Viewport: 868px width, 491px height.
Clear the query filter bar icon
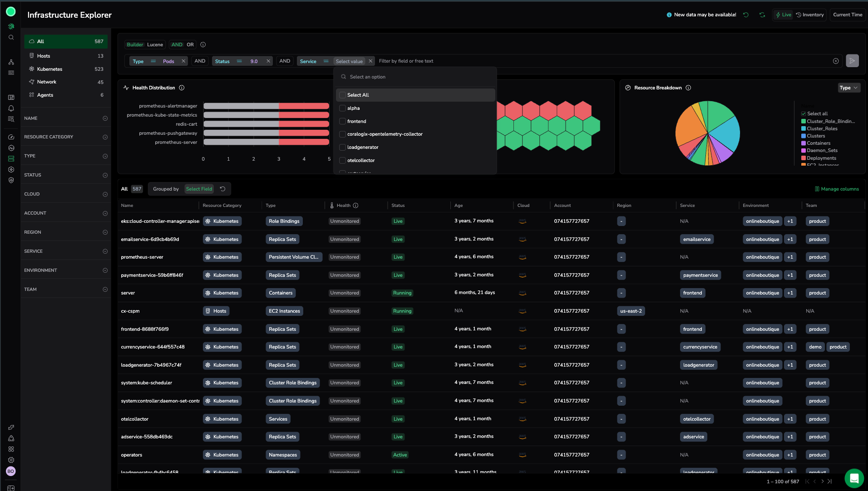coord(836,61)
